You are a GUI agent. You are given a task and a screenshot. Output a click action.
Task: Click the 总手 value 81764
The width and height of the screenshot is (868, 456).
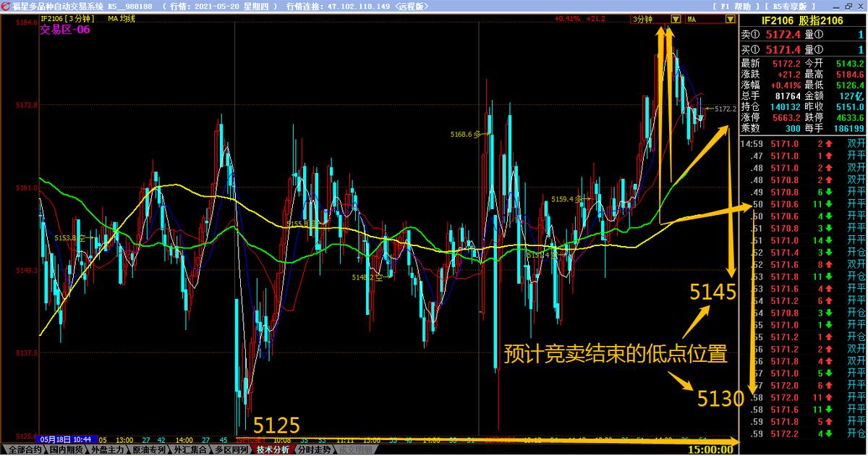click(787, 96)
